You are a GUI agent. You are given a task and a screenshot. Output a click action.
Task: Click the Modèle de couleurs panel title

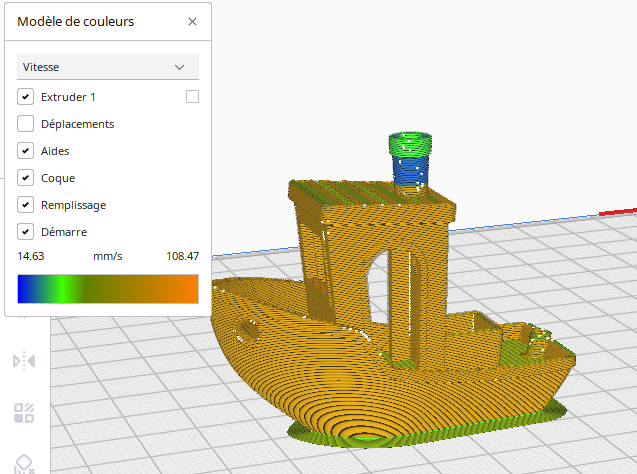[76, 22]
